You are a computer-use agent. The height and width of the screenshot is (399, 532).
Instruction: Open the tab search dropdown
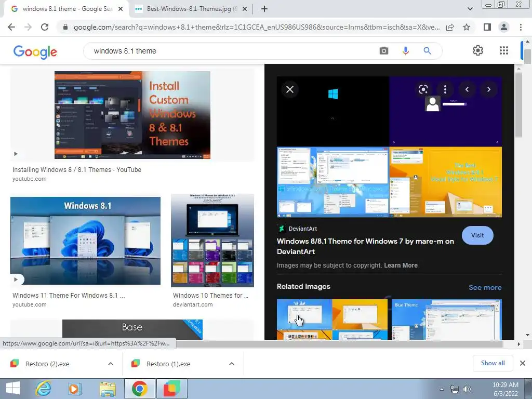click(x=470, y=9)
